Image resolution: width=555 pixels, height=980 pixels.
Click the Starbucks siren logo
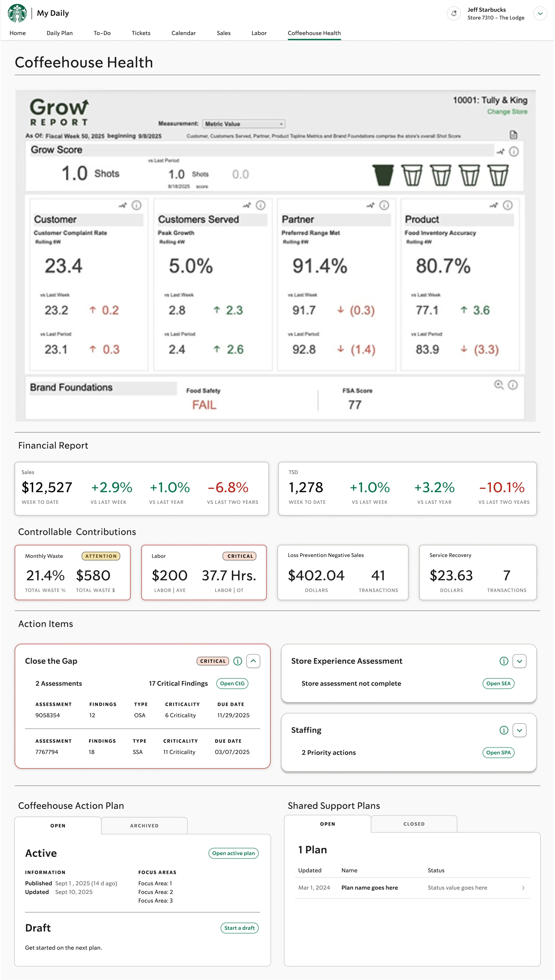pyautogui.click(x=17, y=13)
